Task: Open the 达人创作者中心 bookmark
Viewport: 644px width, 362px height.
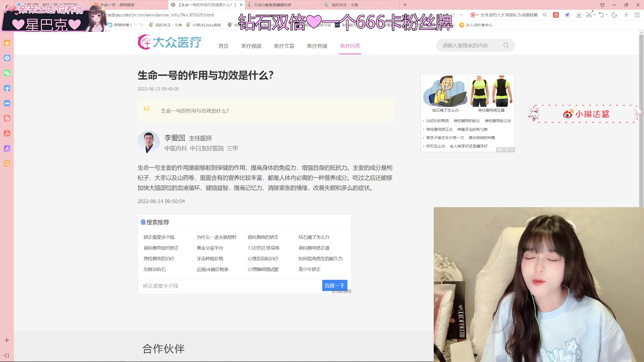Action: (x=476, y=25)
